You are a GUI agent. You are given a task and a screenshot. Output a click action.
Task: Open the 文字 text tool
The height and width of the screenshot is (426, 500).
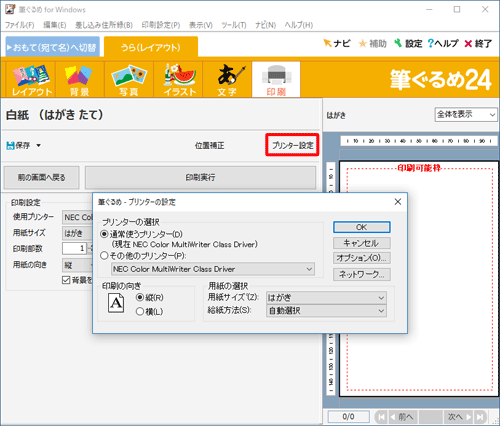point(227,79)
